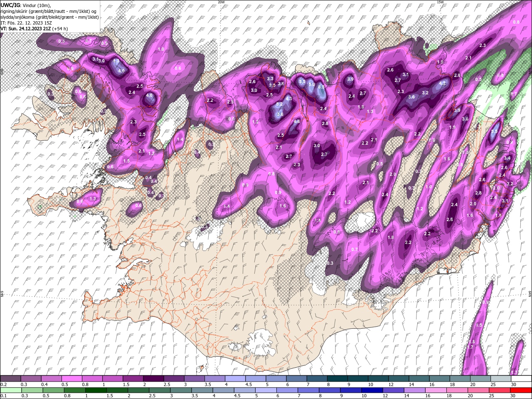Select the upper legend swatch labeled 3
The width and height of the screenshot is (532, 399).
tap(194, 379)
